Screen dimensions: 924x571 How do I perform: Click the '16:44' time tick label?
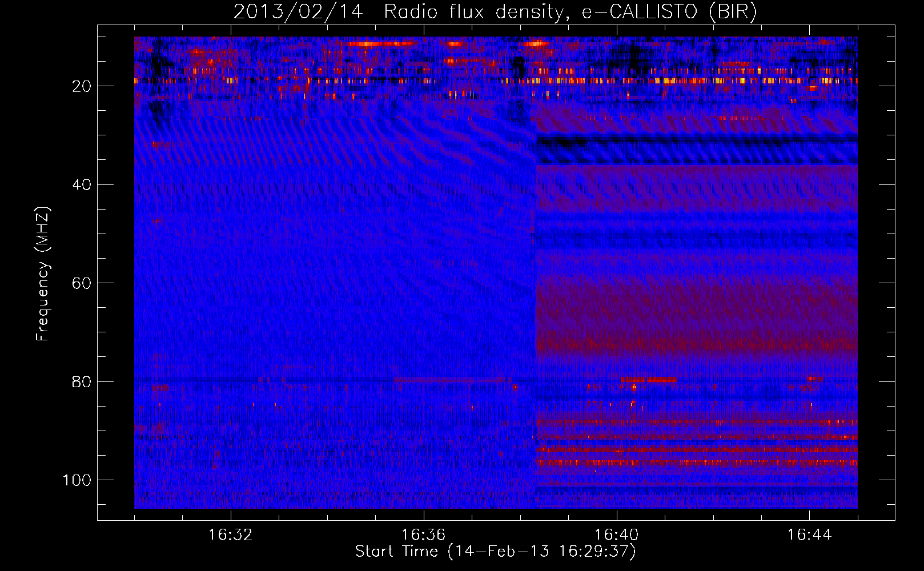click(809, 535)
